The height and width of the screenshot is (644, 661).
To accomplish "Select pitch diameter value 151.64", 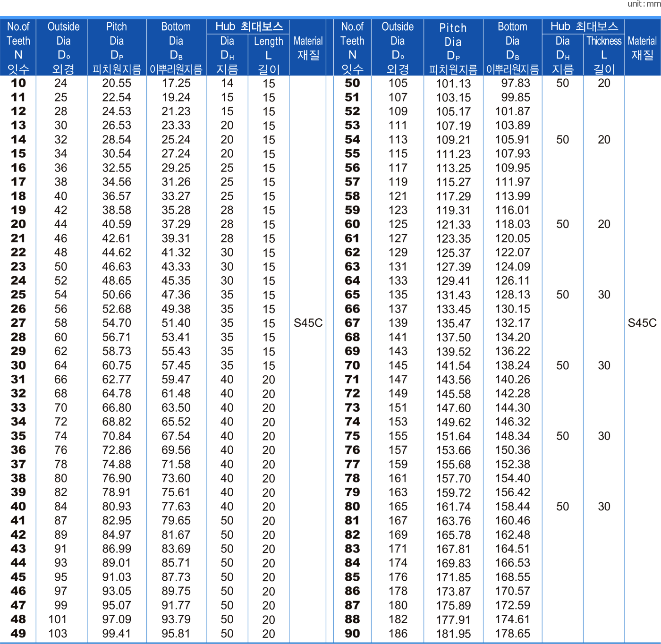I will point(453,437).
